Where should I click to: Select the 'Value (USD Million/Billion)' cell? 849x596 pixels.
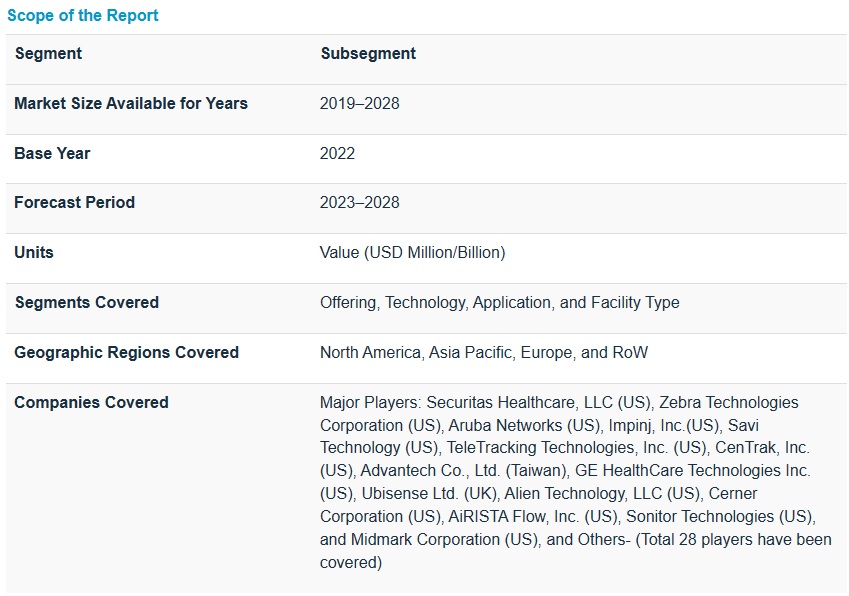click(x=412, y=252)
